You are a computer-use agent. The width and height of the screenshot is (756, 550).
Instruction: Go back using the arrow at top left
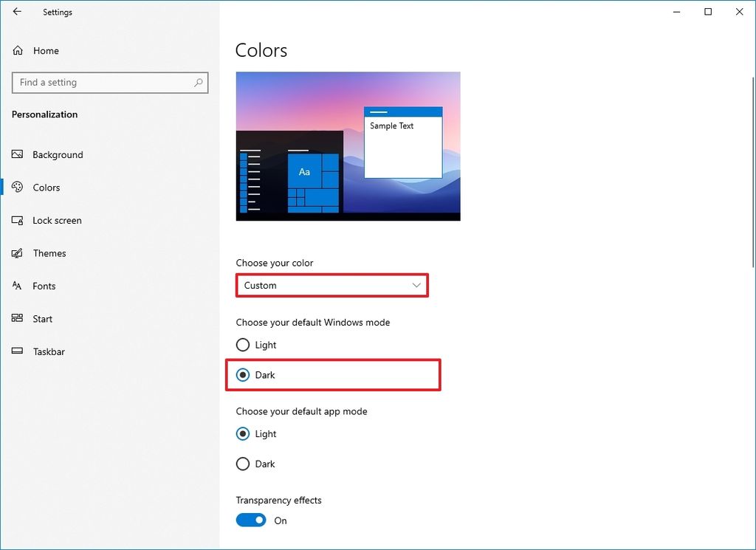(17, 12)
